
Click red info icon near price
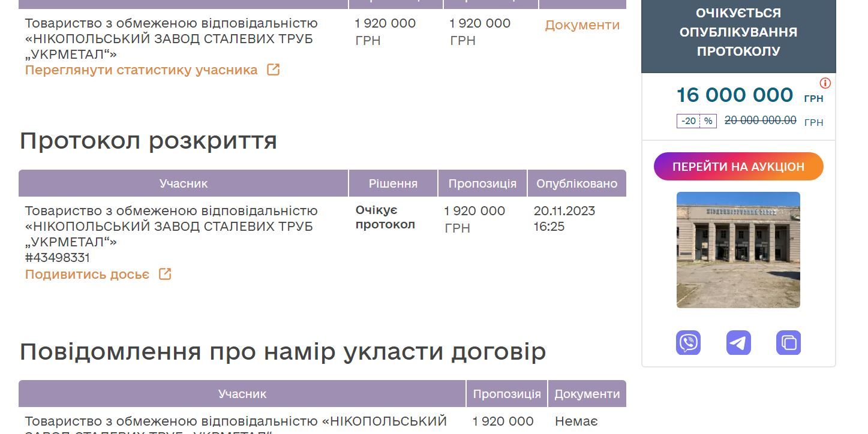coord(825,83)
